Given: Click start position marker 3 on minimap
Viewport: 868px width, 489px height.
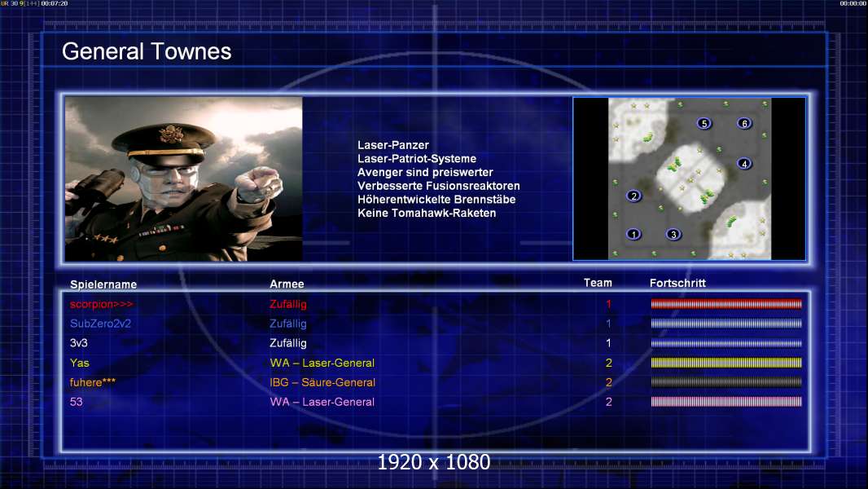Looking at the screenshot, I should 673,234.
